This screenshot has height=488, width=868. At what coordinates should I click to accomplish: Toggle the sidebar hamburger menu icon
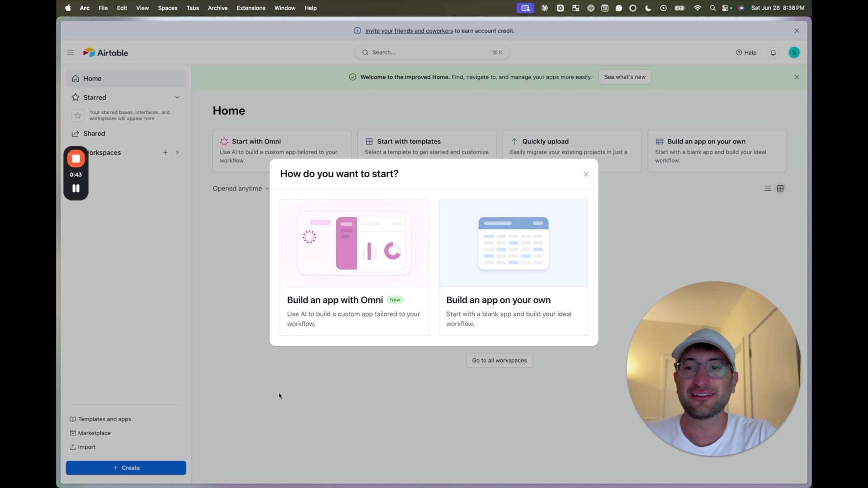[70, 52]
